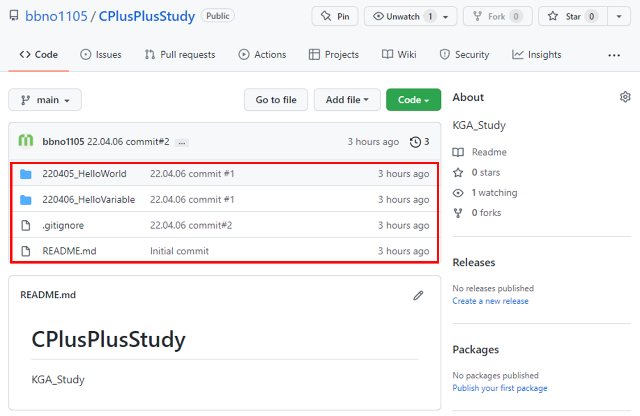
Task: Click the 3 hours ago timestamp in commit bar
Action: pyautogui.click(x=373, y=142)
